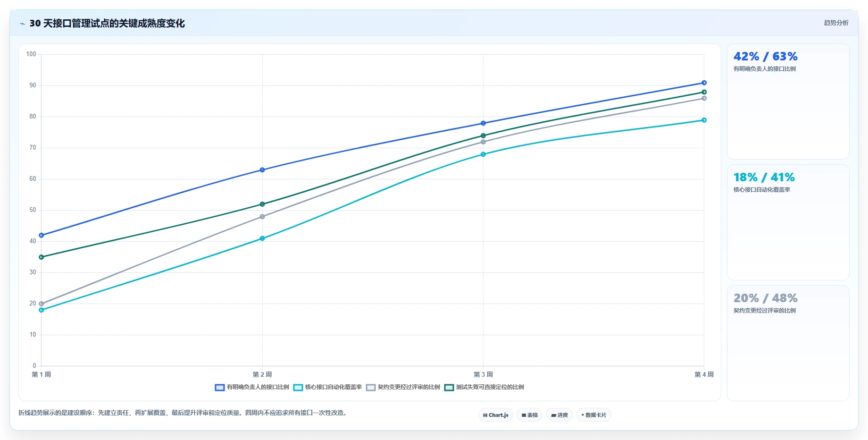The width and height of the screenshot is (868, 440).
Task: Click the blue data point at 第 3 周
Action: click(483, 123)
